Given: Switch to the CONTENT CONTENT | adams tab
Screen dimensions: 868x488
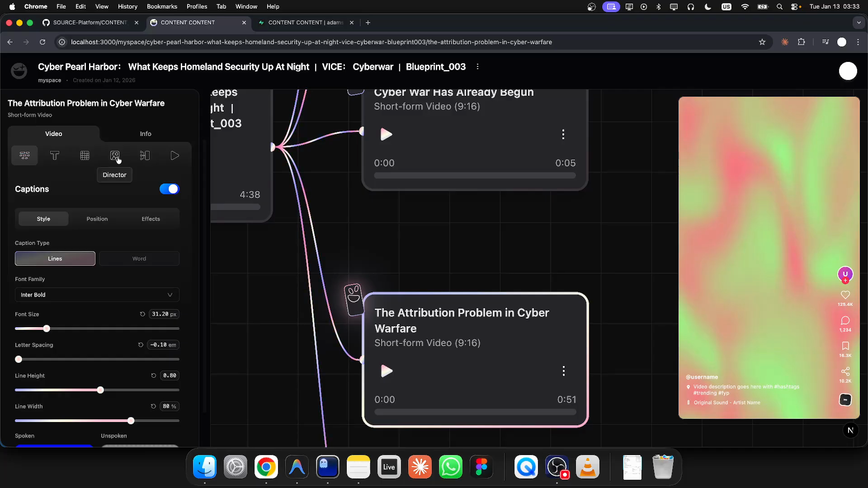Looking at the screenshot, I should (306, 23).
